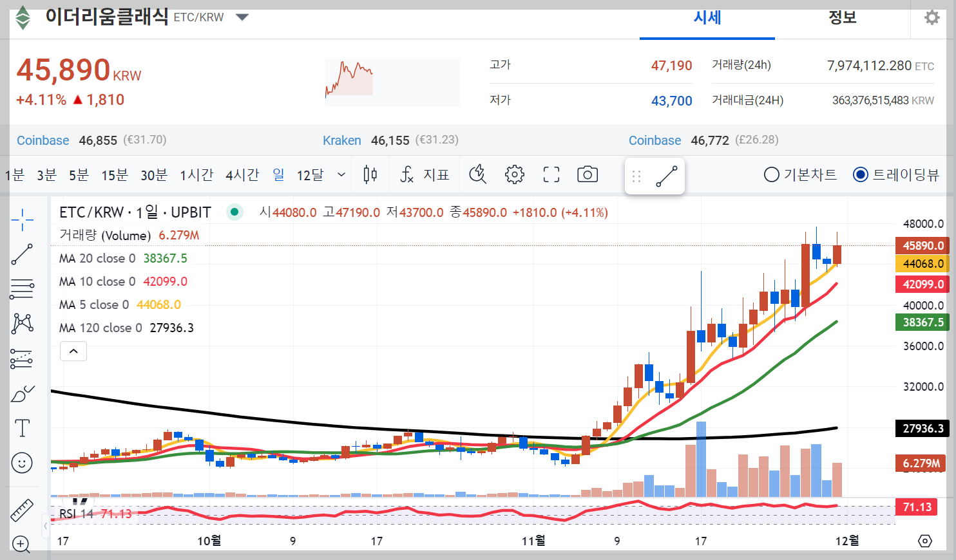The width and height of the screenshot is (956, 560).
Task: Click the 43,700 low price value
Action: click(671, 101)
